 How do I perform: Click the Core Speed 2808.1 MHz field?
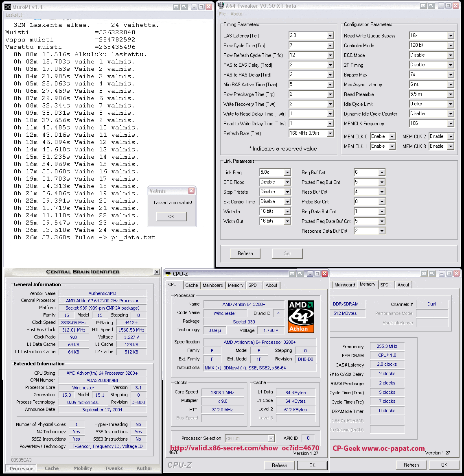[x=223, y=393]
